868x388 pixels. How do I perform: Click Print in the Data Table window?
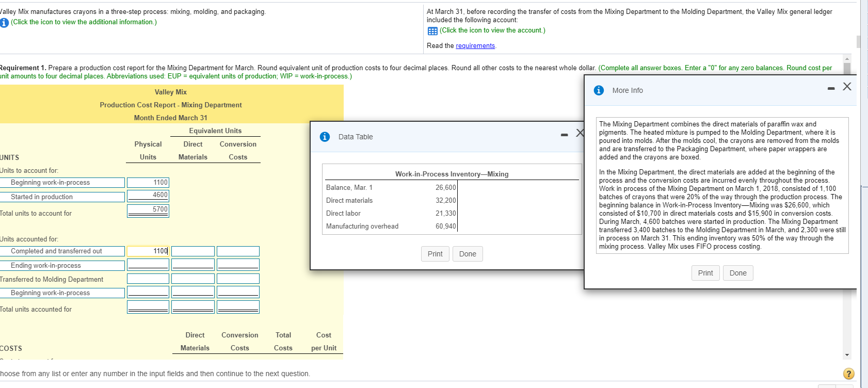(435, 254)
